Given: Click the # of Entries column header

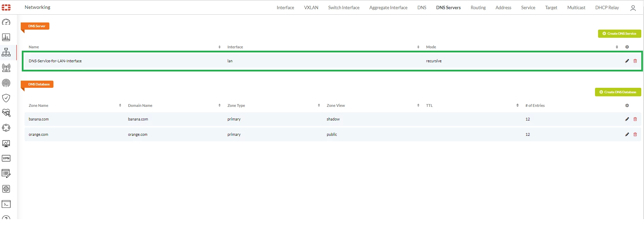Looking at the screenshot, I should pos(535,105).
